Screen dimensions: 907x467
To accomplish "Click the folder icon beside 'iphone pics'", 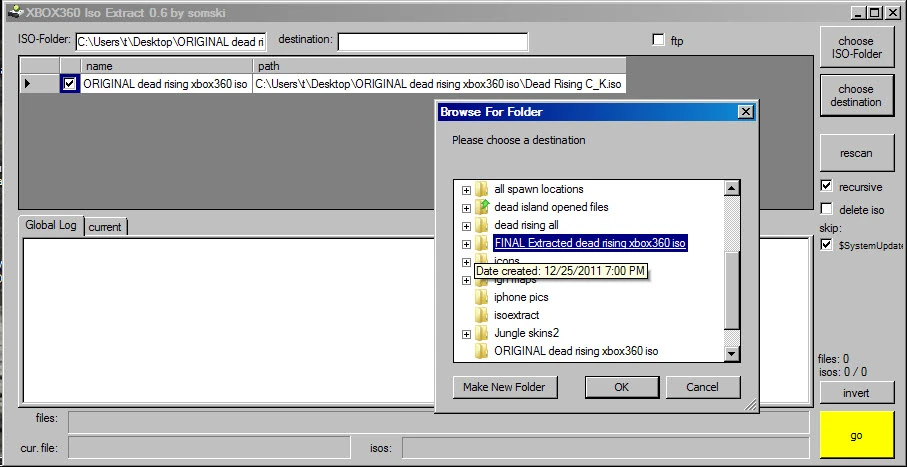I will (481, 297).
